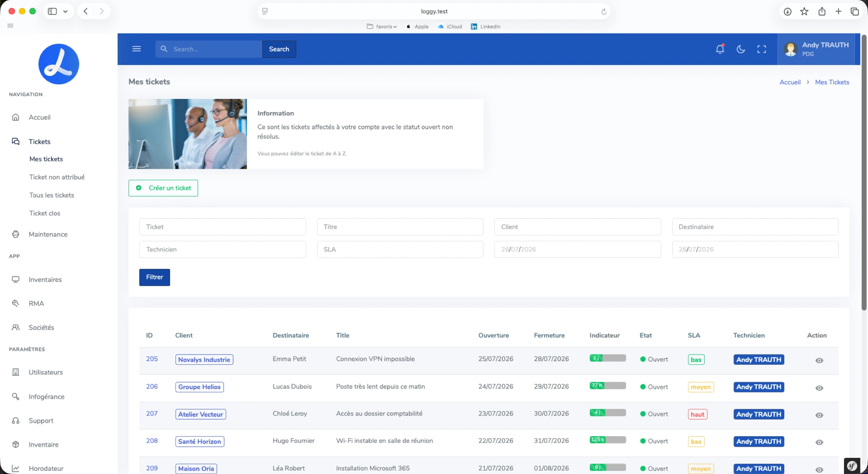
Task: Focus the Technicien filter input field
Action: point(223,249)
